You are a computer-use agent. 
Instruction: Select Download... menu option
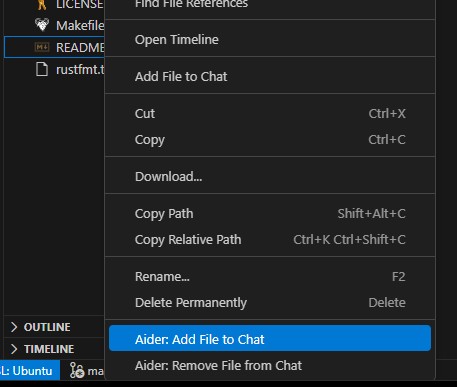click(270, 177)
